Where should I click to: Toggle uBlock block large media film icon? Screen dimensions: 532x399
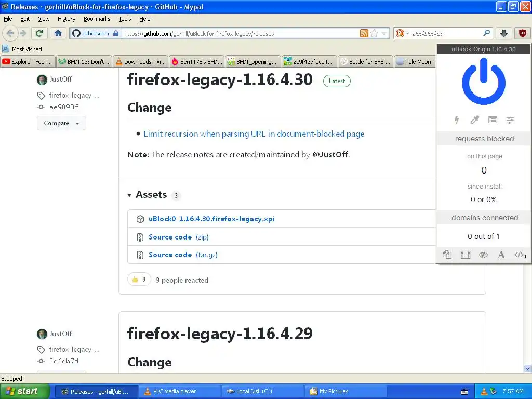pos(465,255)
